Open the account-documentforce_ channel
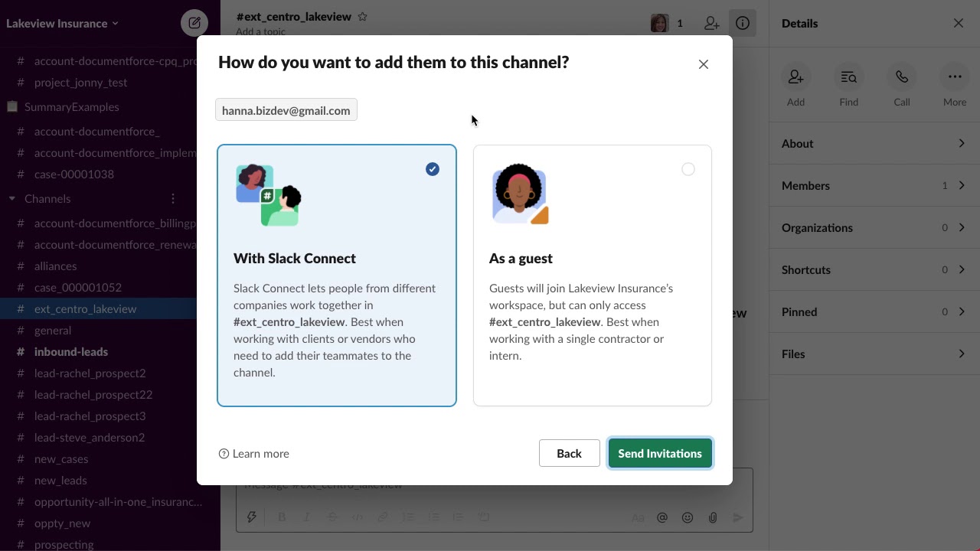The height and width of the screenshot is (551, 980). coord(99,132)
